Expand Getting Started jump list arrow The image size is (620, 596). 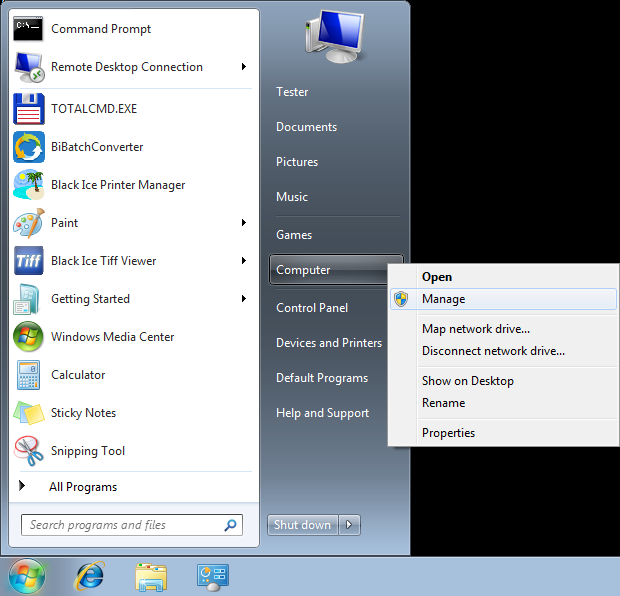point(244,299)
